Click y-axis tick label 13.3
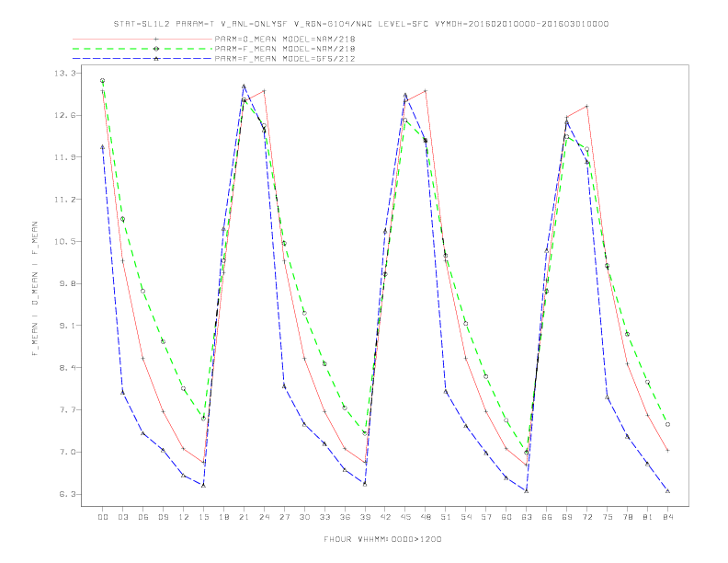 point(64,74)
